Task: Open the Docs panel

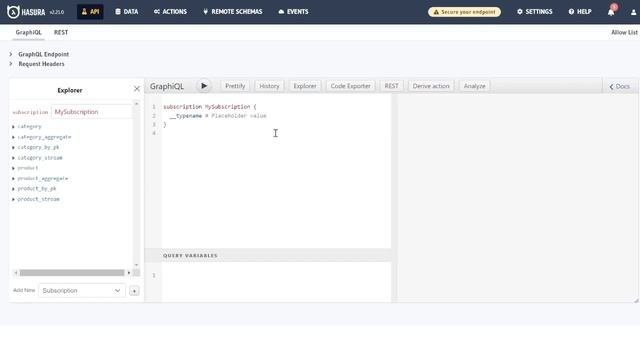Action: click(620, 87)
